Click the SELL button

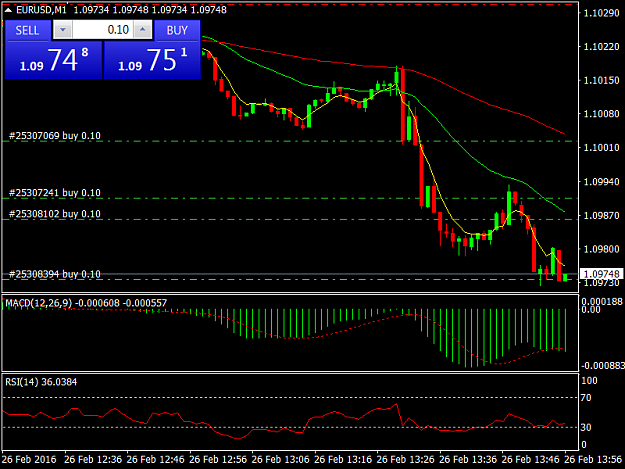pyautogui.click(x=28, y=30)
